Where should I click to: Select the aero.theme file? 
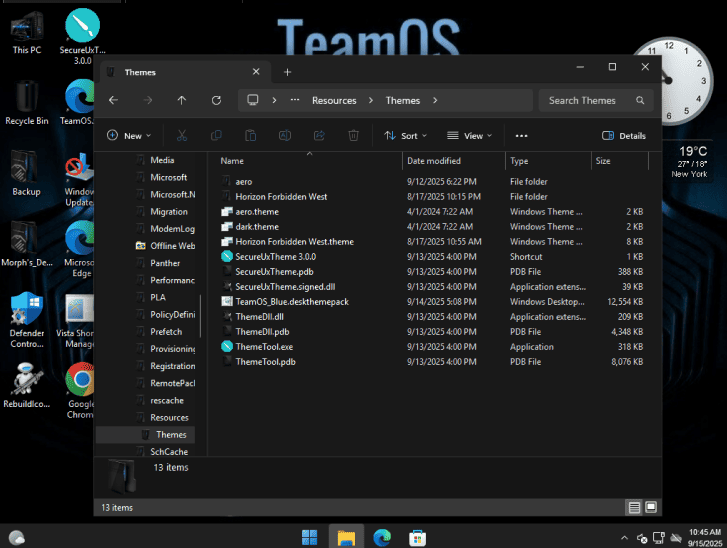(257, 212)
